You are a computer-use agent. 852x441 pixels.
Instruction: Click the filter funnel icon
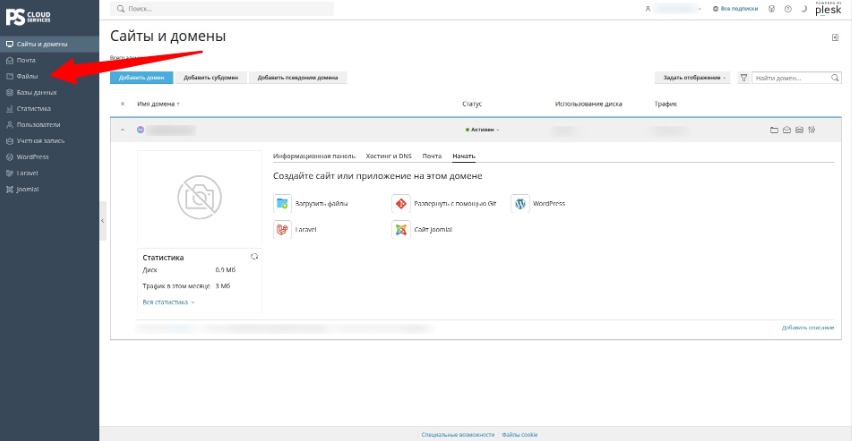point(743,78)
